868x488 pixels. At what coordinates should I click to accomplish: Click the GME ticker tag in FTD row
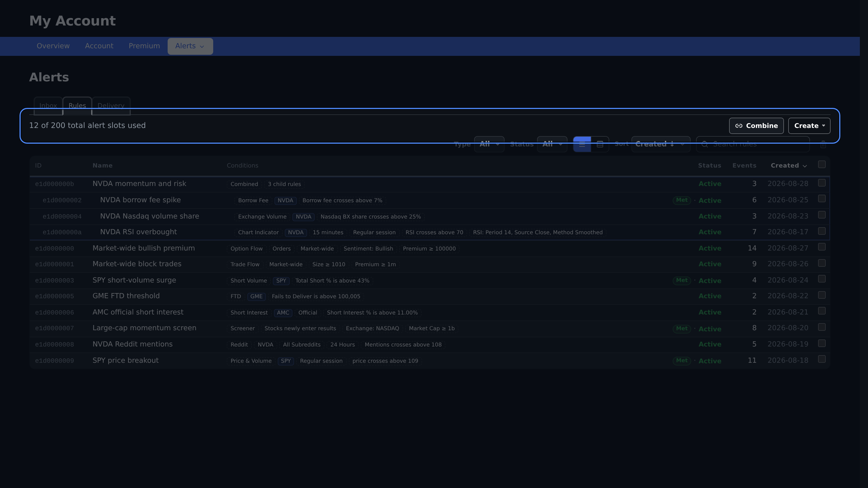point(256,296)
